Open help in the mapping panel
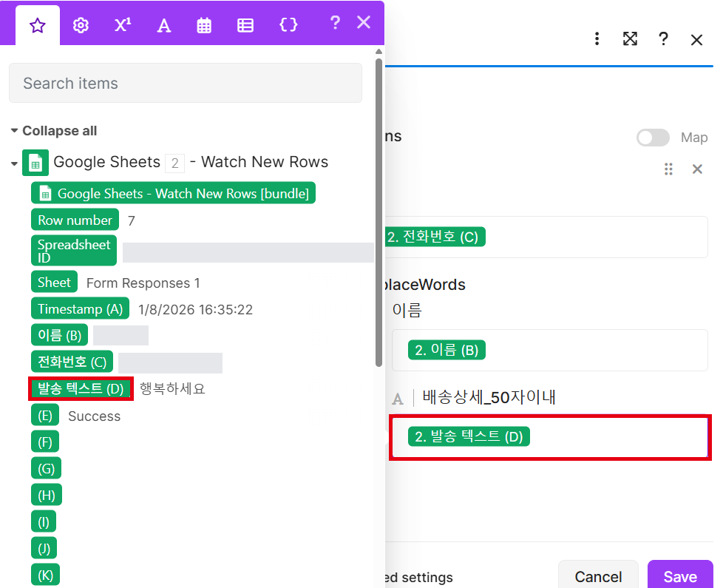The width and height of the screenshot is (723, 588). click(x=335, y=22)
